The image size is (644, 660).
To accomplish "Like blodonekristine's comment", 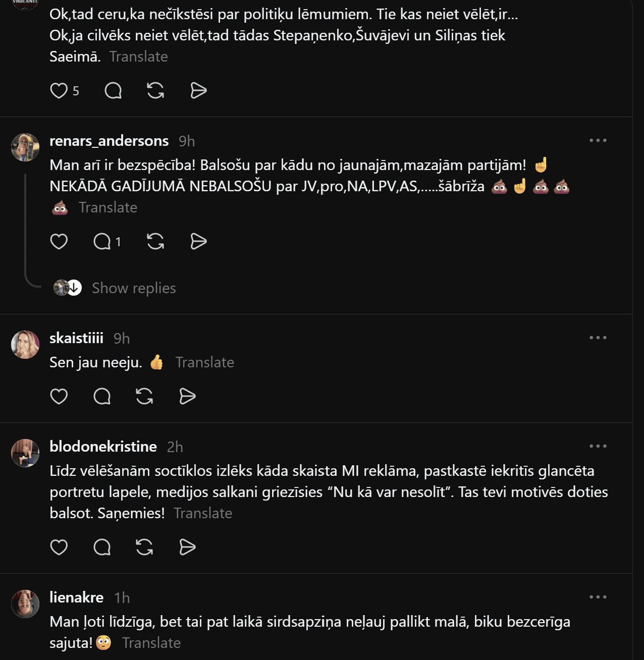I will [x=59, y=547].
